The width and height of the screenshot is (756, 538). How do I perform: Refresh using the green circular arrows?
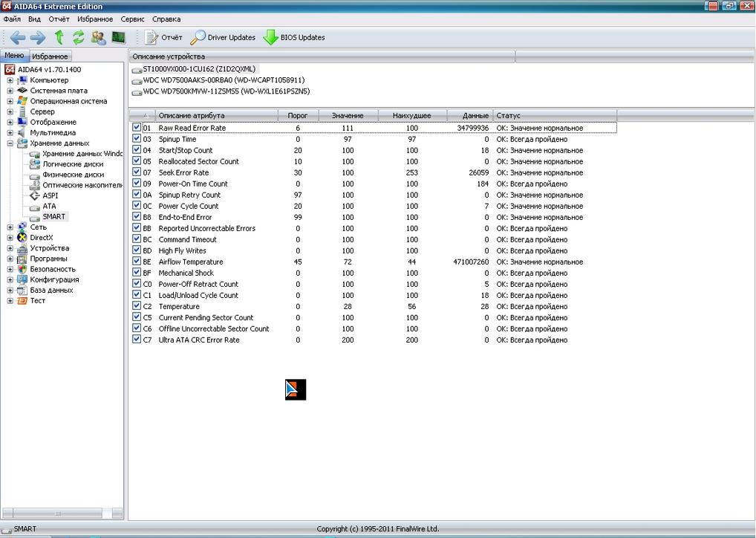pos(79,38)
